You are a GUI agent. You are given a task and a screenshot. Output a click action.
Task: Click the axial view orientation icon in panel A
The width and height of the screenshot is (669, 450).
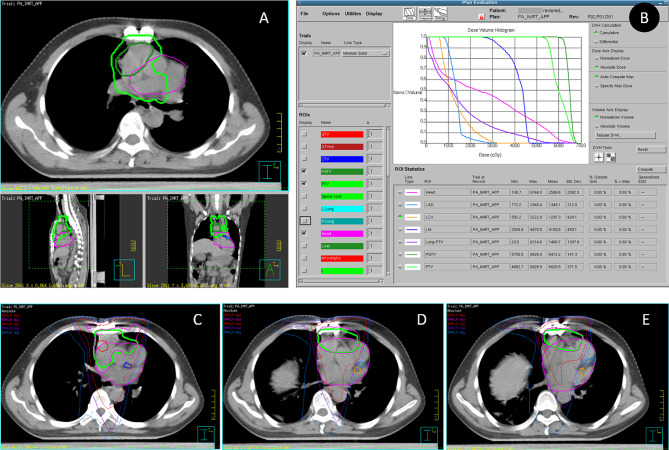click(x=269, y=171)
